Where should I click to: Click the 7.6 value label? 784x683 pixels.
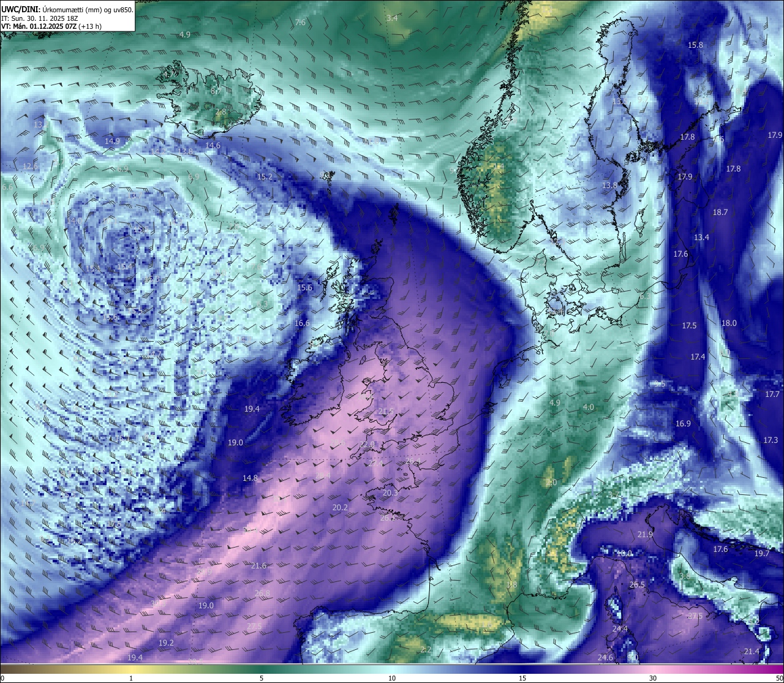[x=300, y=22]
